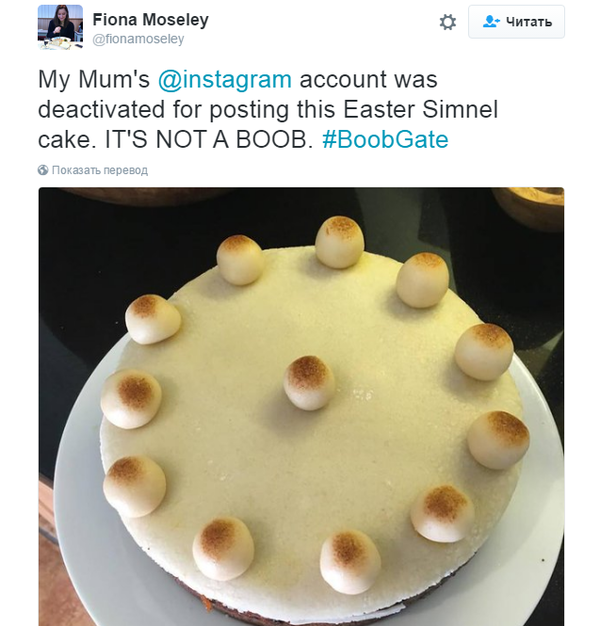This screenshot has height=626, width=600.
Task: Click the leftmost marzipan ball on cake
Action: (130, 398)
